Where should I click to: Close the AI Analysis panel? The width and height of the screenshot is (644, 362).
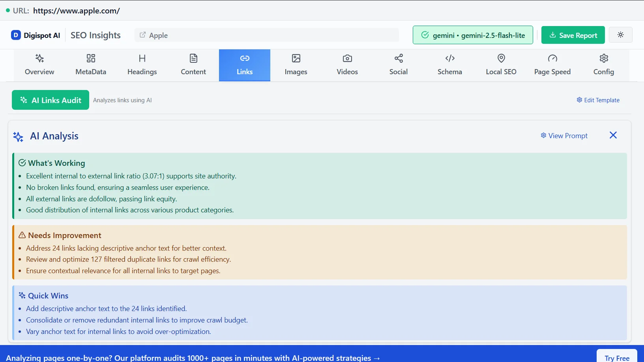pos(613,135)
